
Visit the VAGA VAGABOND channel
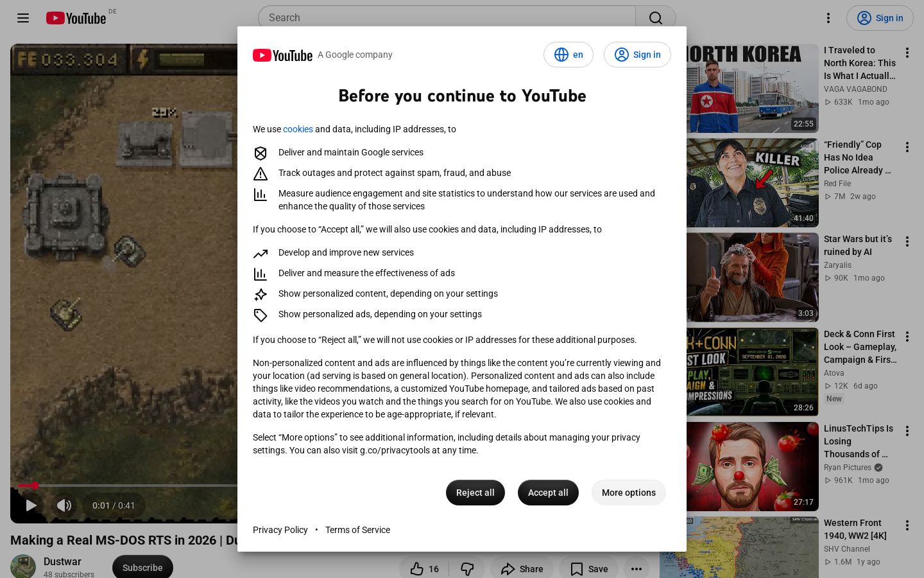855,89
